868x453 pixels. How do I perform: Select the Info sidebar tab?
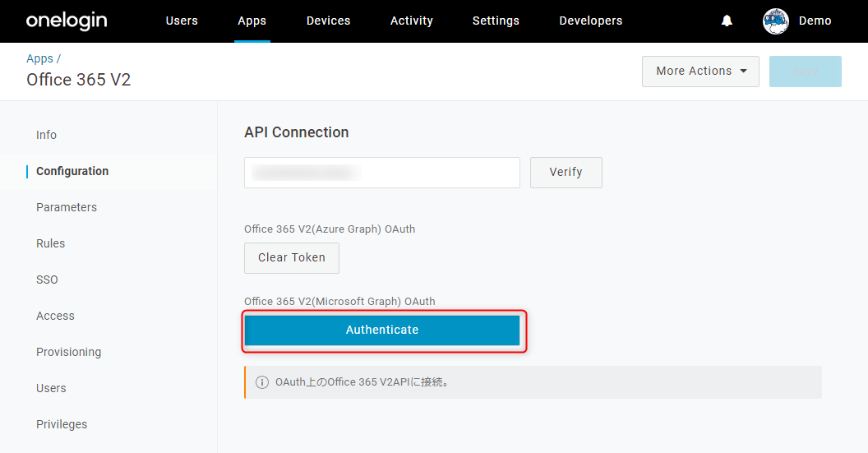(x=46, y=135)
